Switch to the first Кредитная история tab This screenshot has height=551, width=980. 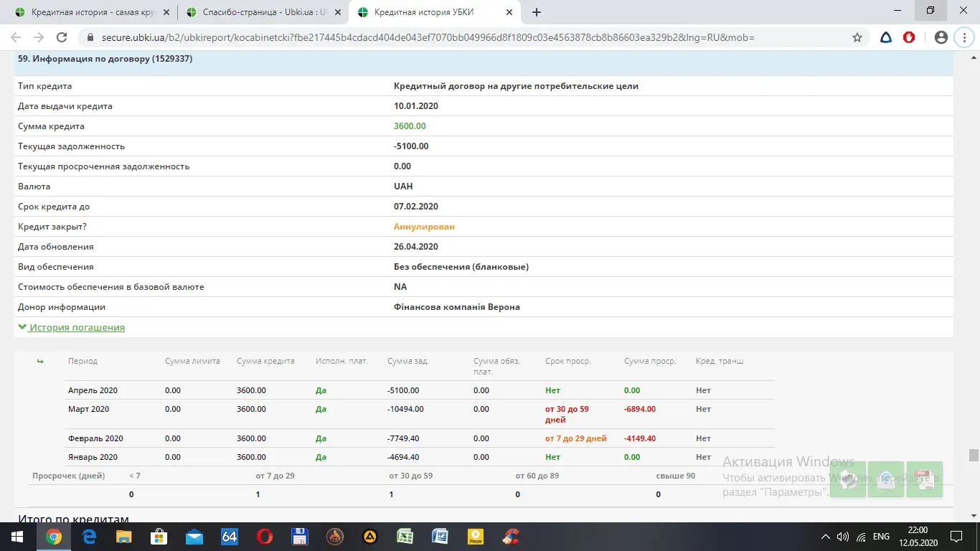click(x=92, y=12)
